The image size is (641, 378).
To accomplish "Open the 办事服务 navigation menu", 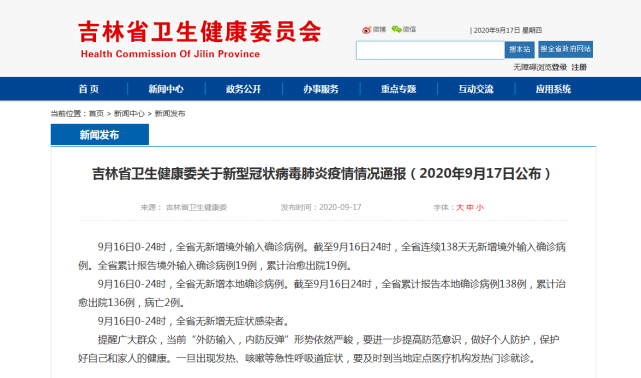I will (x=321, y=89).
